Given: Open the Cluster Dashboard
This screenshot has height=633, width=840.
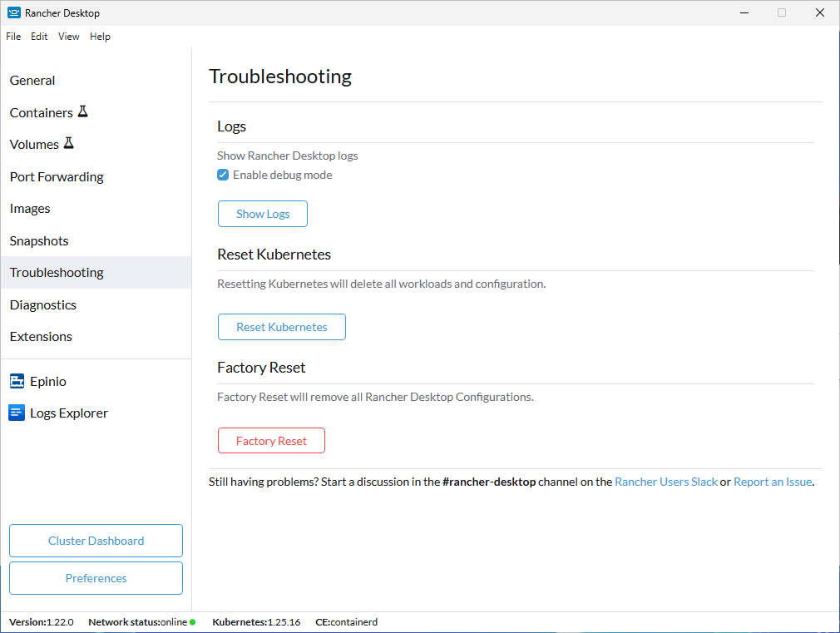Looking at the screenshot, I should (96, 541).
